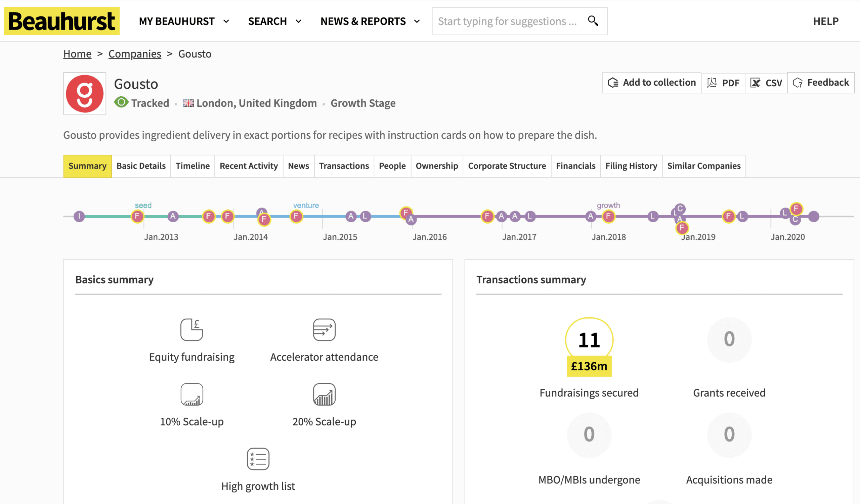Open the Ownership tab
Screen dimensions: 860x504
(x=437, y=166)
